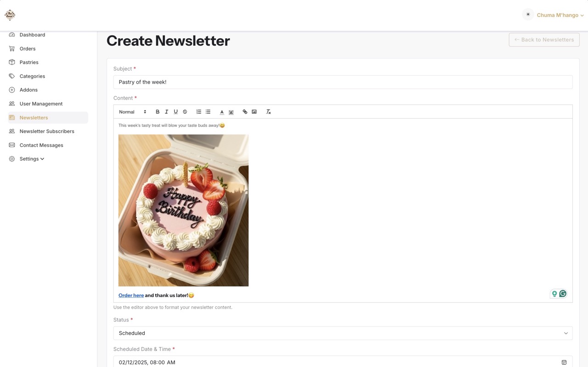Click the Subject input field
Viewport: 588px width, 367px height.
[x=343, y=82]
